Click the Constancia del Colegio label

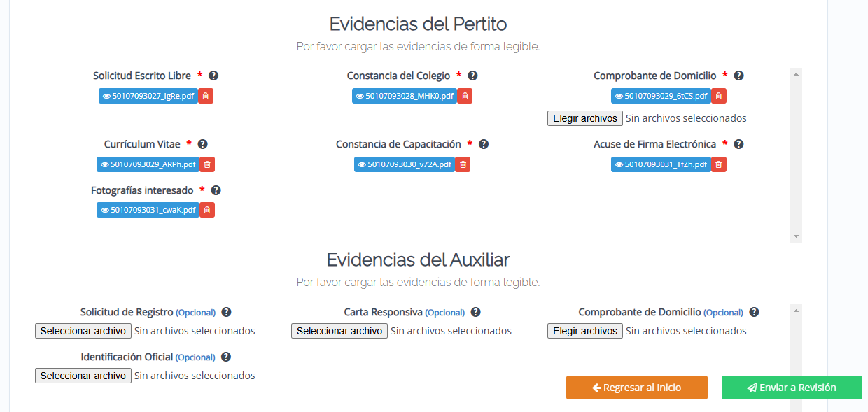click(398, 76)
